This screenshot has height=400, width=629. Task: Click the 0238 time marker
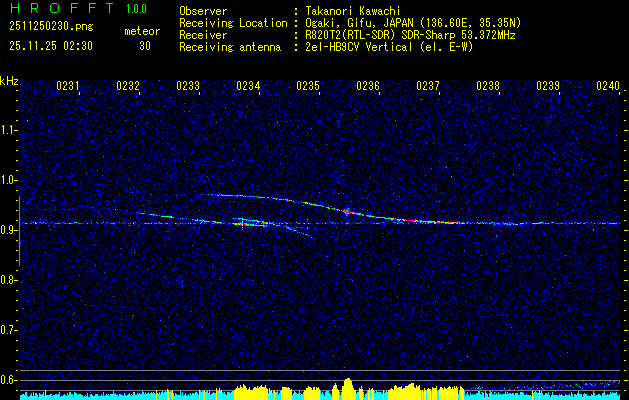pyautogui.click(x=488, y=86)
